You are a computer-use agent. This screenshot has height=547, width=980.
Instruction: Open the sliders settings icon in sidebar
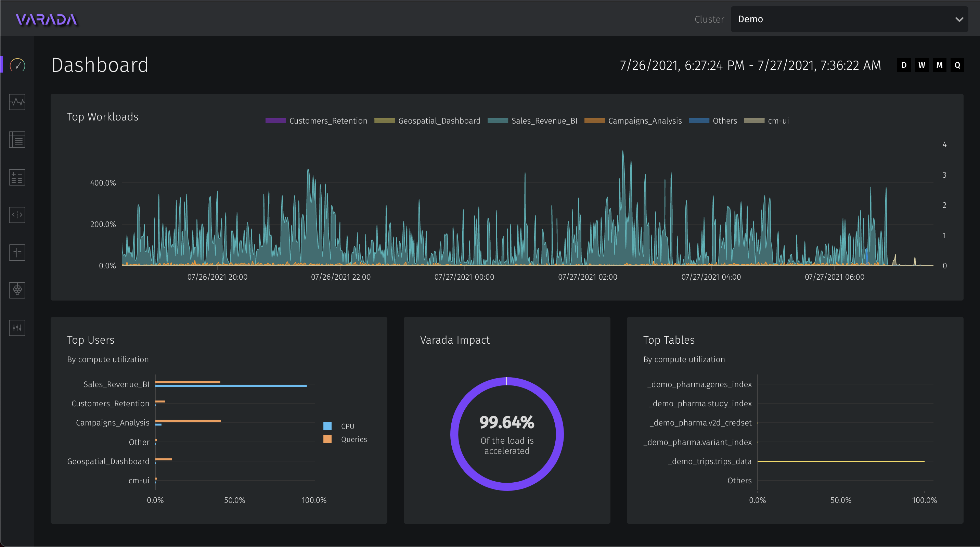click(x=17, y=328)
